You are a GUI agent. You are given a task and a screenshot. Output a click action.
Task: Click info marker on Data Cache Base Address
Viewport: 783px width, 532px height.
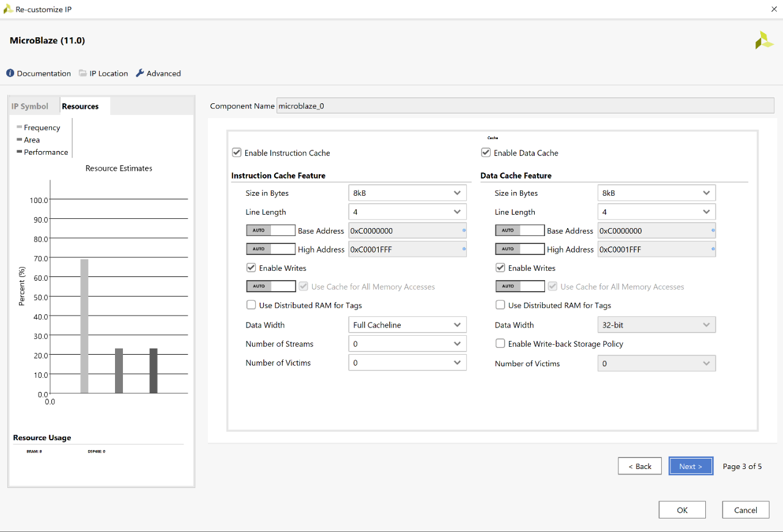pyautogui.click(x=713, y=231)
